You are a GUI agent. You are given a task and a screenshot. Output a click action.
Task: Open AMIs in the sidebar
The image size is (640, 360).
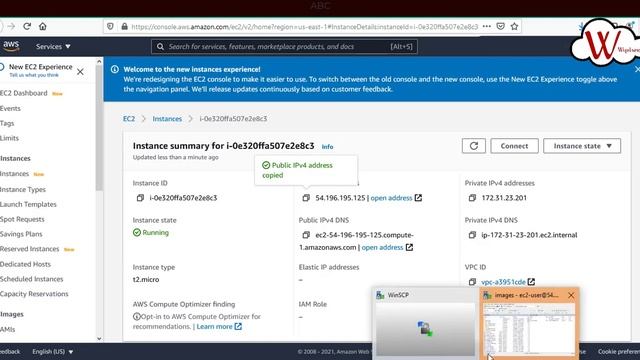pyautogui.click(x=7, y=329)
